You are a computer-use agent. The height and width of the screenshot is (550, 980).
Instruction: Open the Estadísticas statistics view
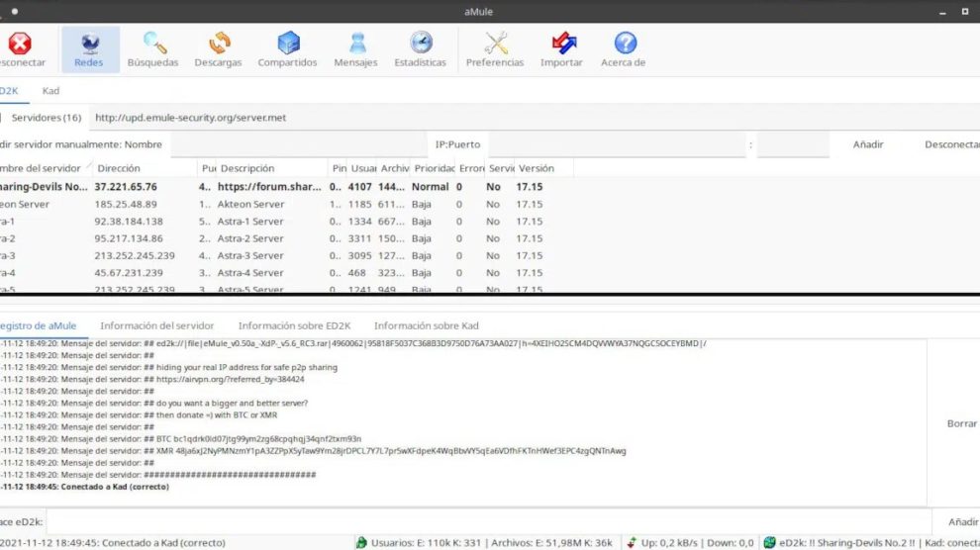421,48
